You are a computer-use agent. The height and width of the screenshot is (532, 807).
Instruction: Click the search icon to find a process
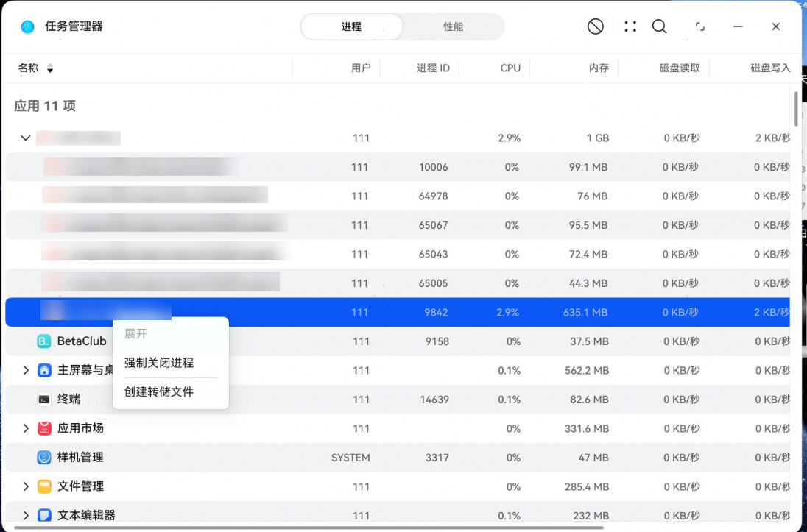click(x=659, y=26)
